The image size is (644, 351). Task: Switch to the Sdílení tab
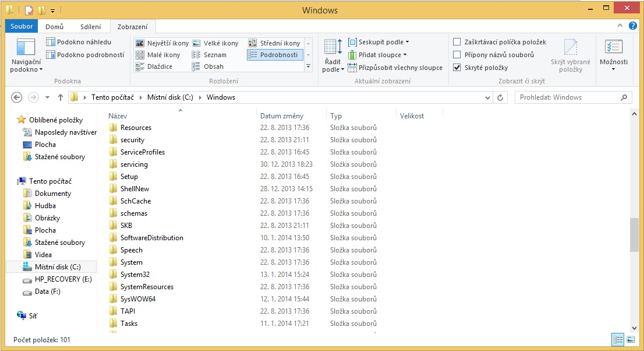pyautogui.click(x=90, y=27)
